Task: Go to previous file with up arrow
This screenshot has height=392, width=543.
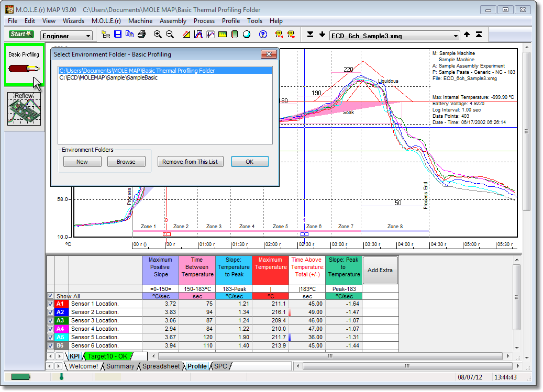Action: point(467,34)
